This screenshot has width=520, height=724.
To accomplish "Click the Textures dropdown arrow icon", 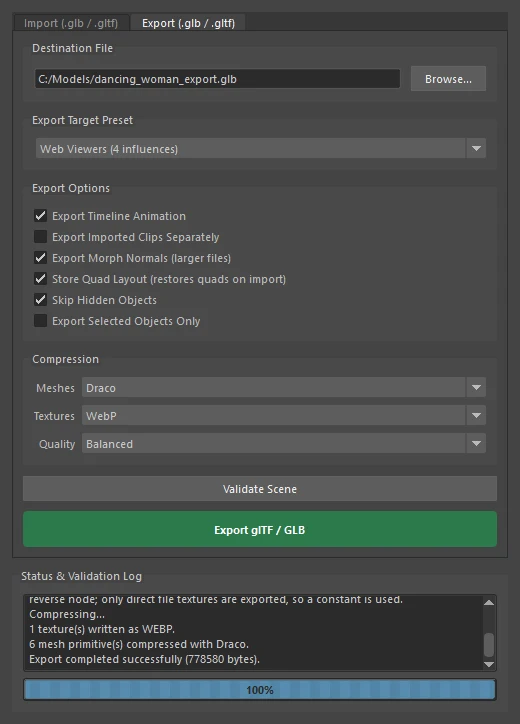I will click(476, 416).
